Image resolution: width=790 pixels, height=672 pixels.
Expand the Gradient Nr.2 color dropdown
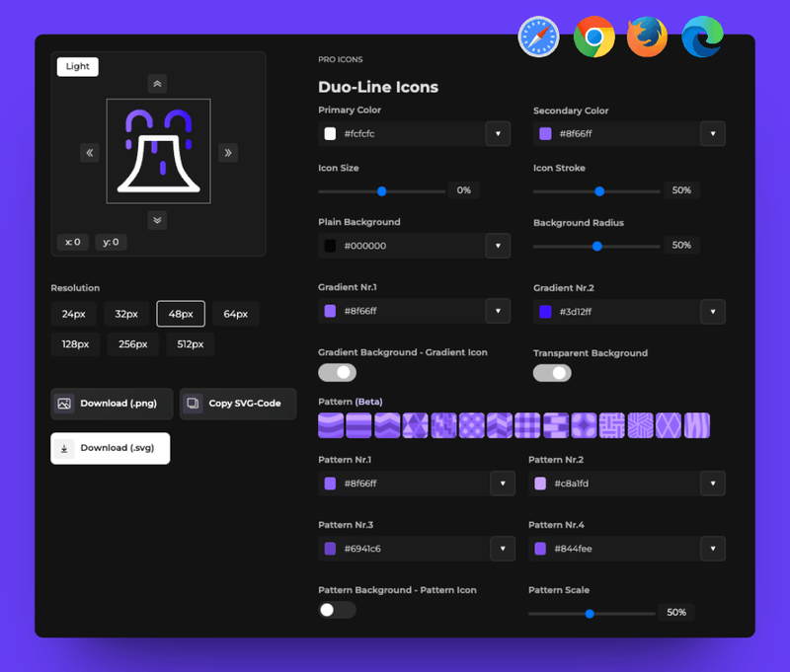713,311
